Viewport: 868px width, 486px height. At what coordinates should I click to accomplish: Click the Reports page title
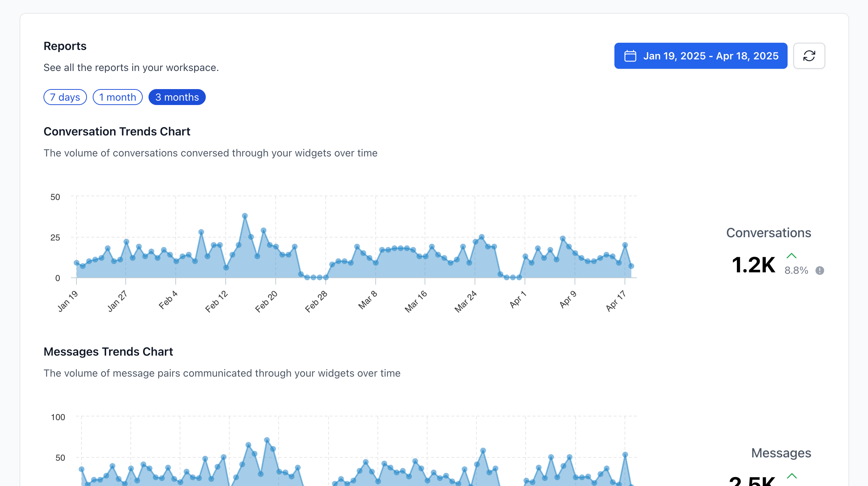65,46
